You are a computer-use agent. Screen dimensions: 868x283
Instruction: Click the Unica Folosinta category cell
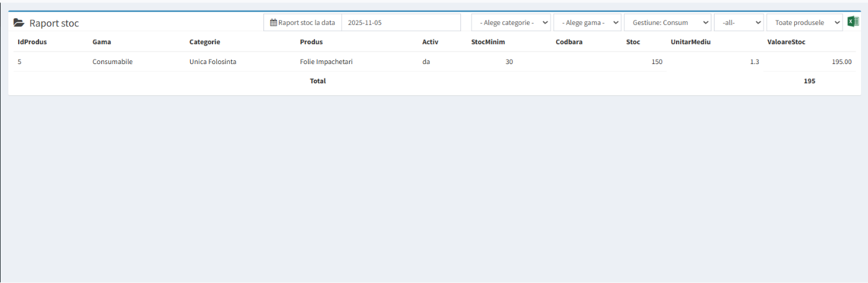pos(212,62)
